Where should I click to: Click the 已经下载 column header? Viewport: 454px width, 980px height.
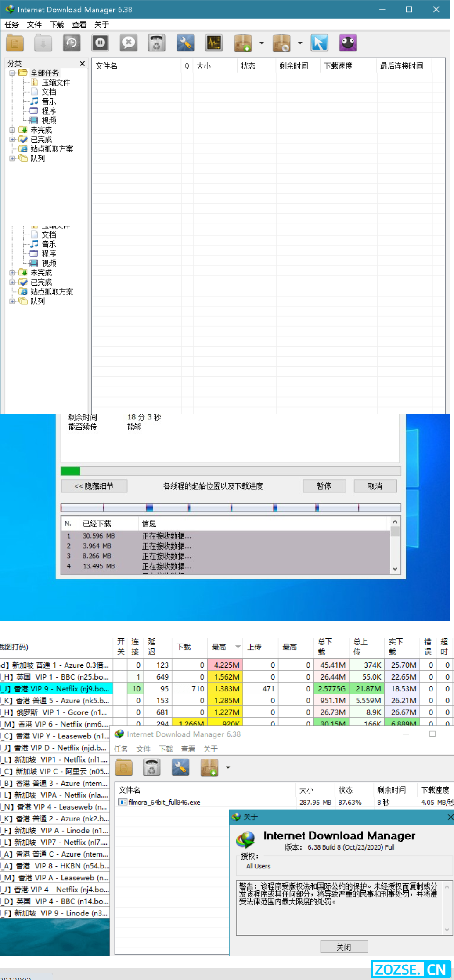click(108, 523)
